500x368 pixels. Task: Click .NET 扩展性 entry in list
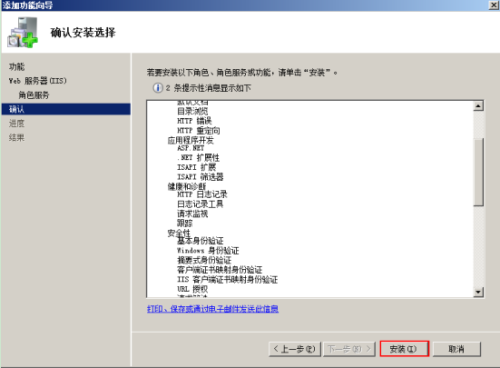coord(198,157)
